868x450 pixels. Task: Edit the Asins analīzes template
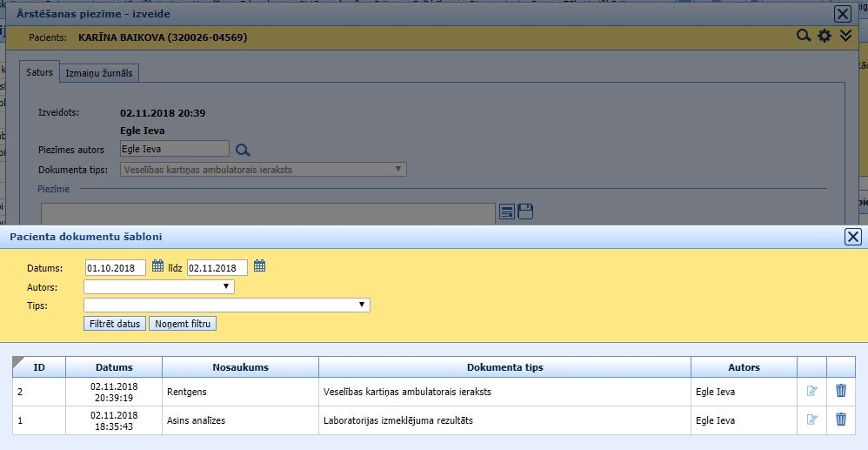[x=812, y=420]
